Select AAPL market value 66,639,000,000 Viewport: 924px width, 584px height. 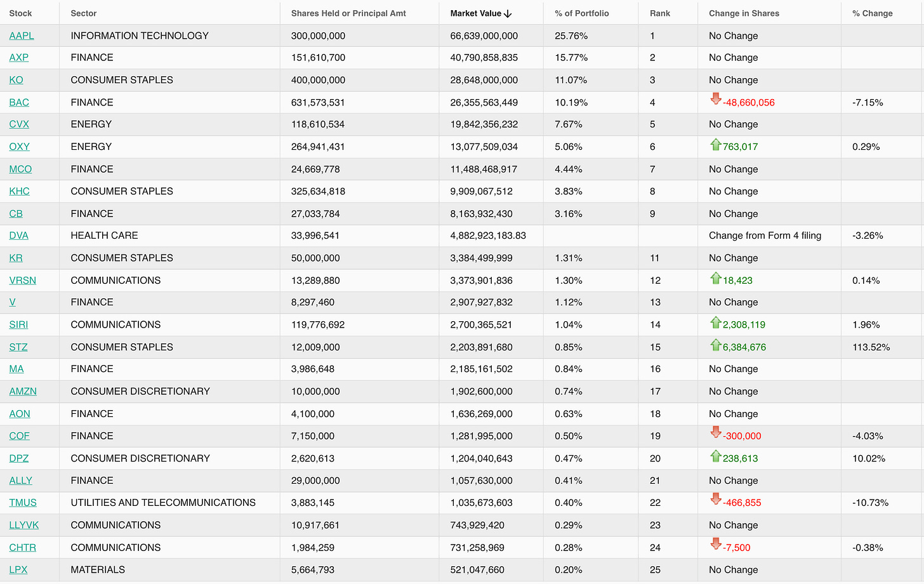(x=484, y=36)
